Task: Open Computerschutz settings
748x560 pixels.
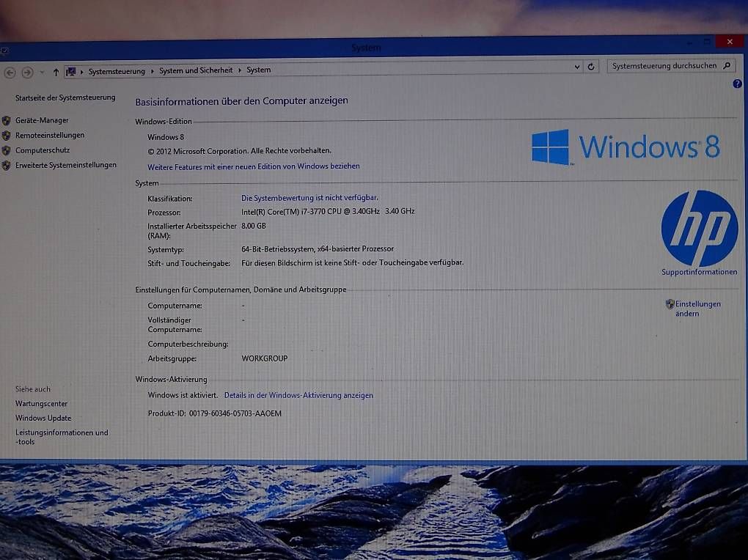Action: (43, 150)
